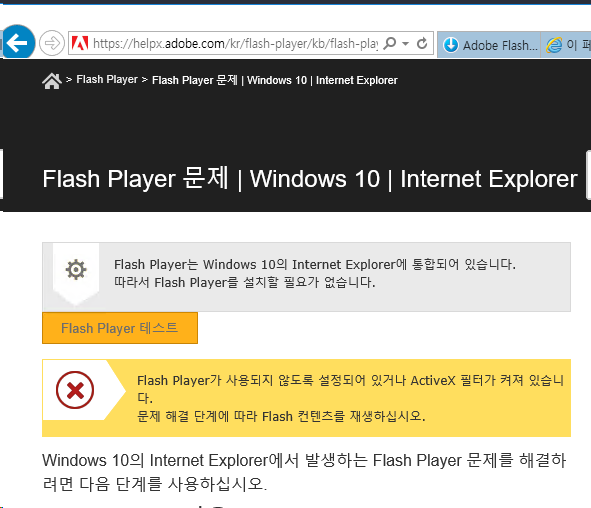Click the red X error icon
Screen dimensions: 591x508
[x=75, y=390]
